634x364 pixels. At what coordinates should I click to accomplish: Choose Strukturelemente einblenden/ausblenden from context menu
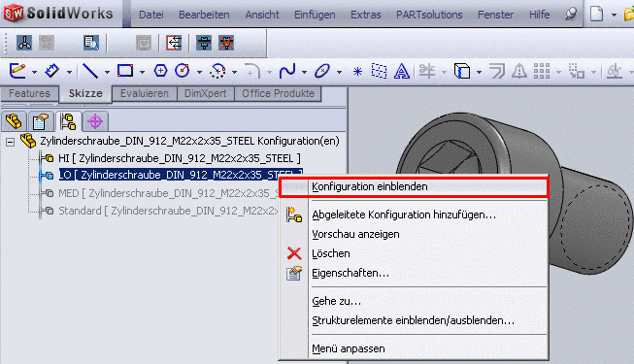click(414, 320)
